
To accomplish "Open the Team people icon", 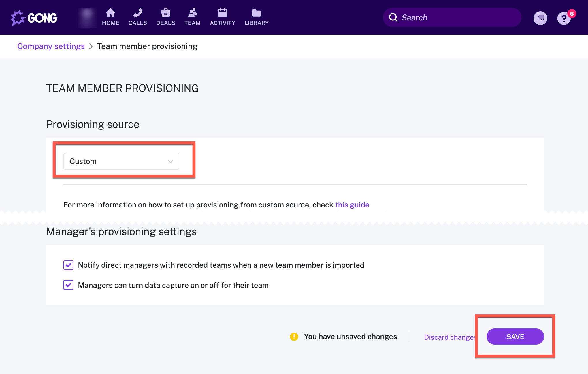I will [x=192, y=13].
